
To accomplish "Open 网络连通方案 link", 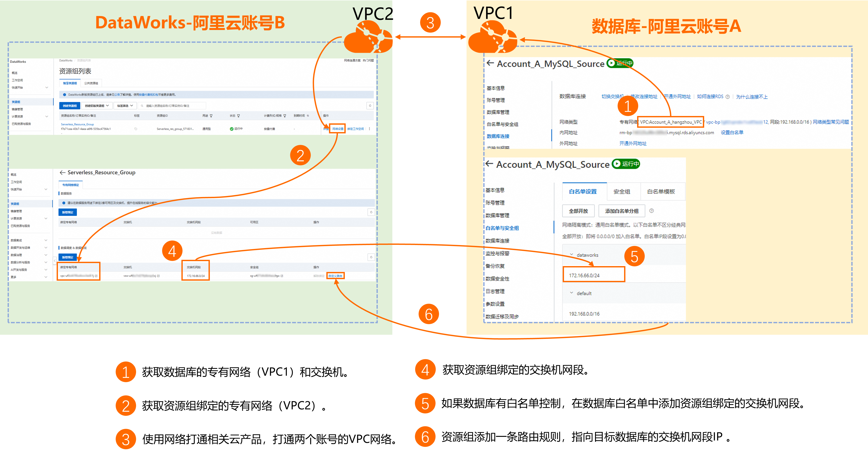I will (352, 60).
